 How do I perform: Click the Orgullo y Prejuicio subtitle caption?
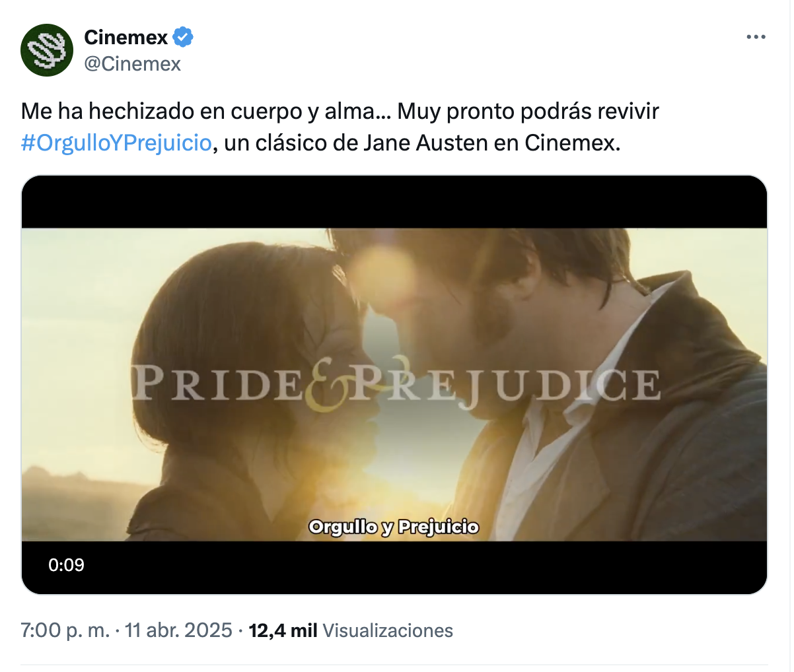click(394, 527)
